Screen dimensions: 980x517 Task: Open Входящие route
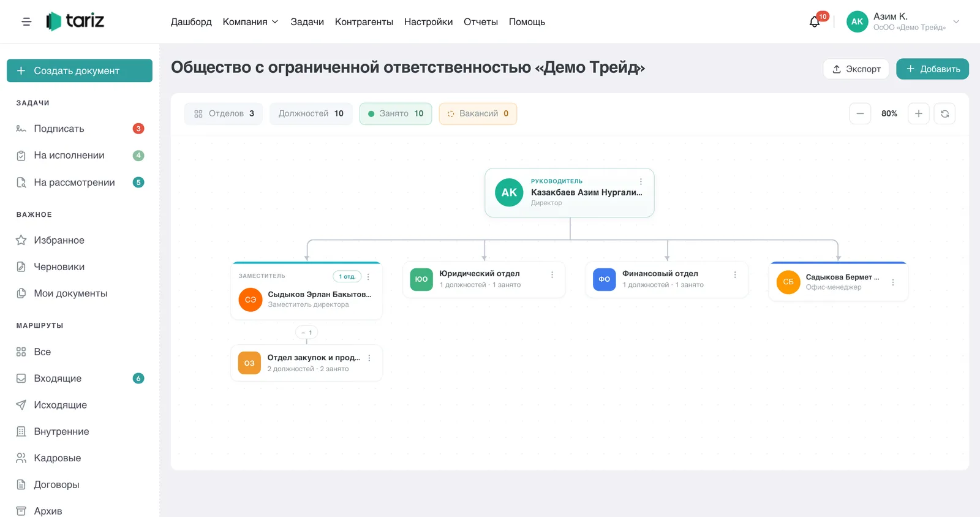pyautogui.click(x=80, y=379)
